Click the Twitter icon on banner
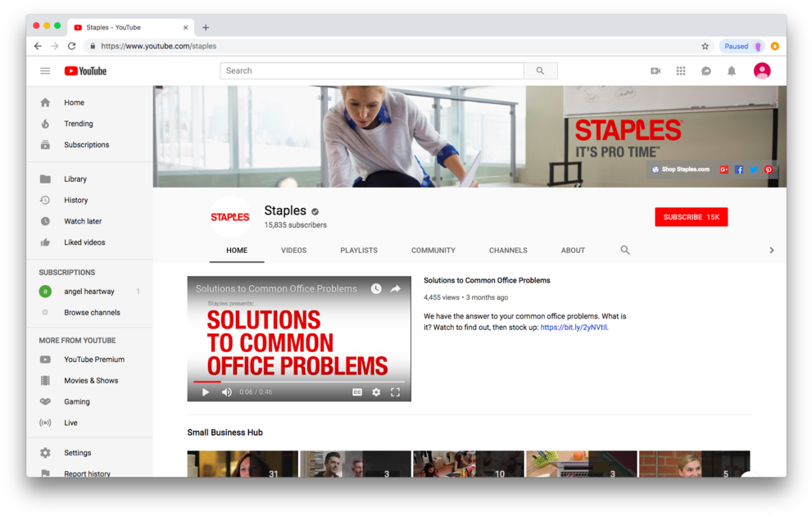The height and width of the screenshot is (516, 812). [x=754, y=170]
